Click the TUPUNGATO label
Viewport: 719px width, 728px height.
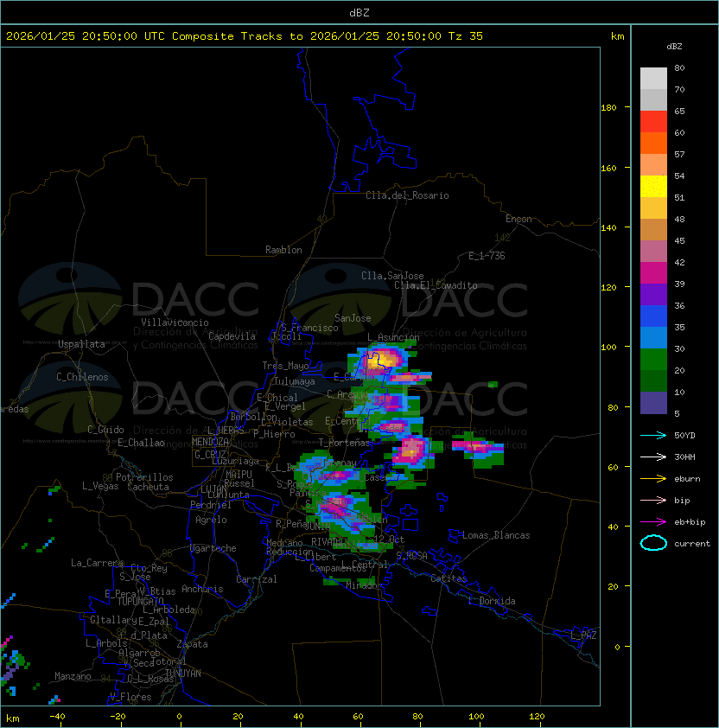pyautogui.click(x=140, y=602)
